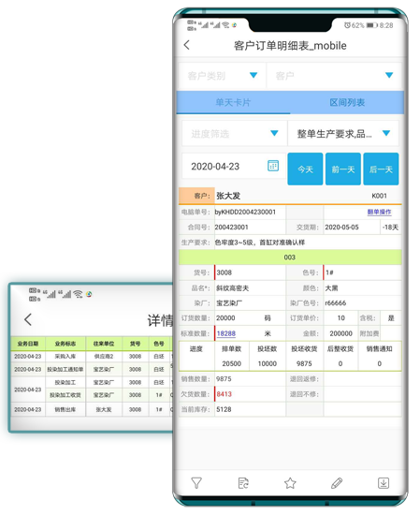Go back using the header arrow

[x=187, y=45]
